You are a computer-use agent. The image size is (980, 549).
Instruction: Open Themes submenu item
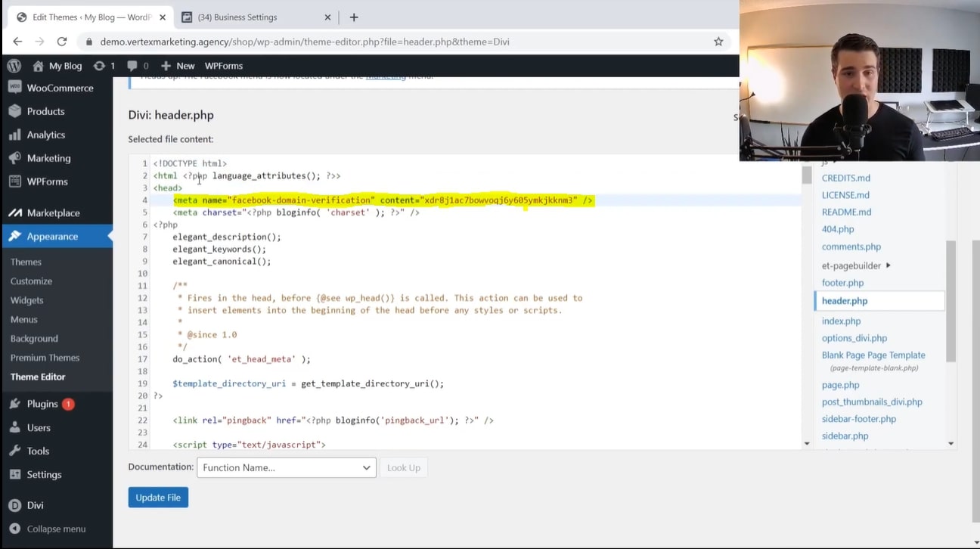(x=26, y=262)
